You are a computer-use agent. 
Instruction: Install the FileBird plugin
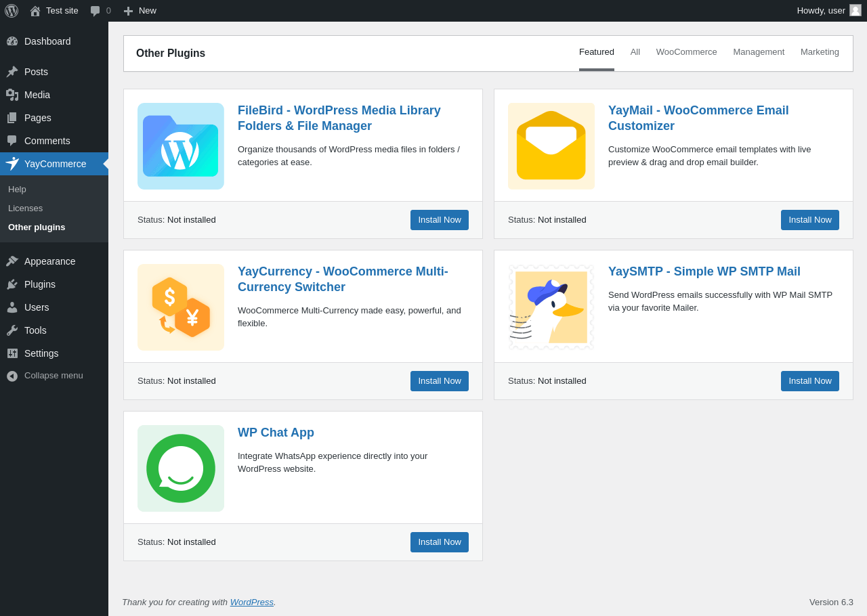pyautogui.click(x=440, y=220)
